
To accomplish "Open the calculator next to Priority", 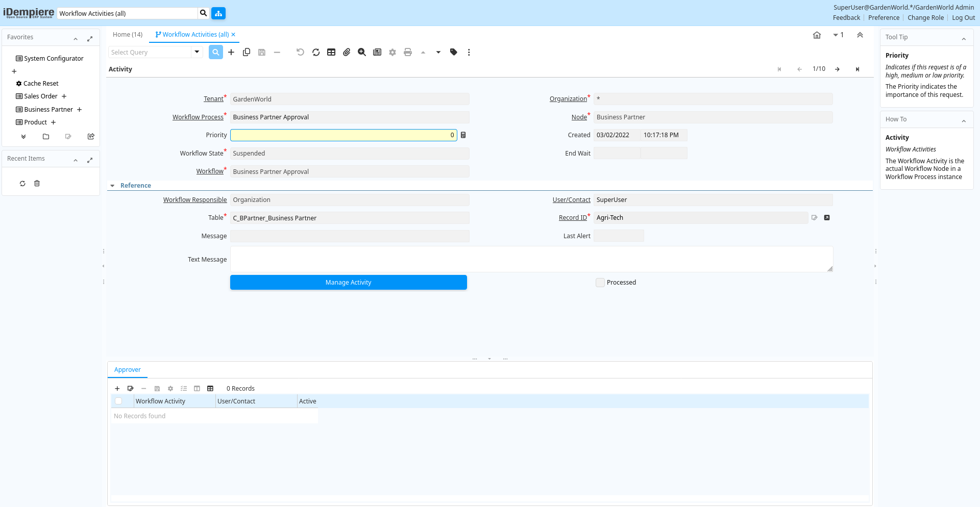I will click(463, 135).
